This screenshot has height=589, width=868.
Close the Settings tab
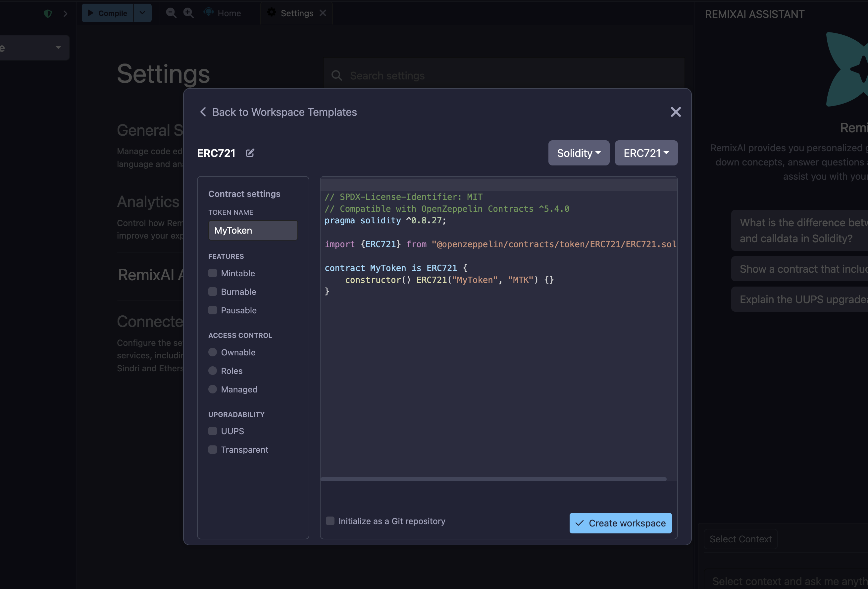(x=323, y=13)
